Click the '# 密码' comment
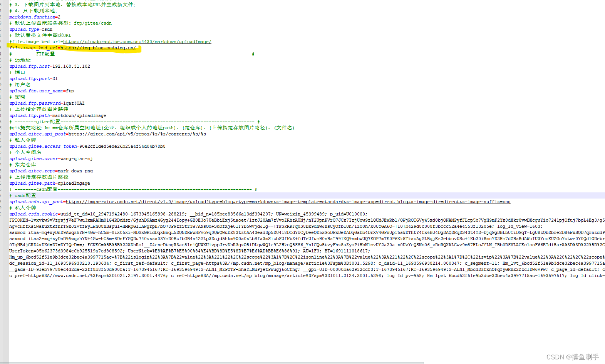605x364 pixels. (x=17, y=97)
